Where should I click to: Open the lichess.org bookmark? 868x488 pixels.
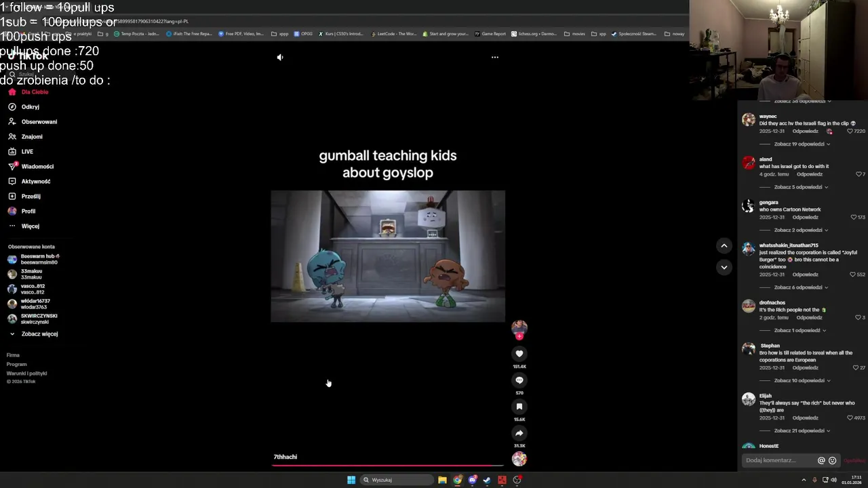(534, 34)
